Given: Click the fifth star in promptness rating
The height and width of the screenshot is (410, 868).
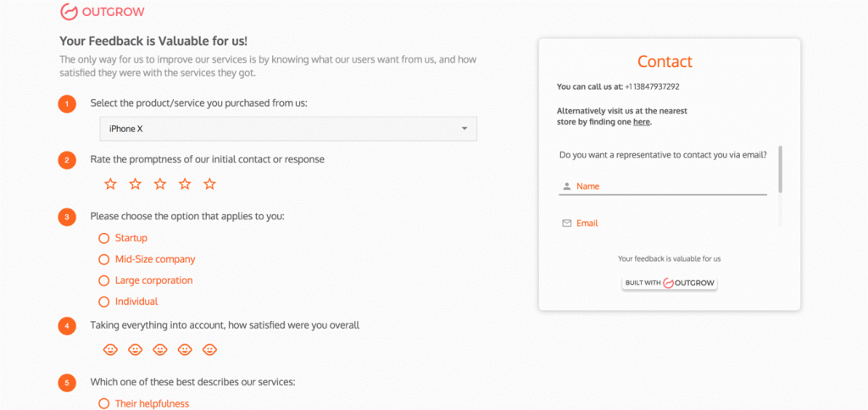Looking at the screenshot, I should pos(210,184).
